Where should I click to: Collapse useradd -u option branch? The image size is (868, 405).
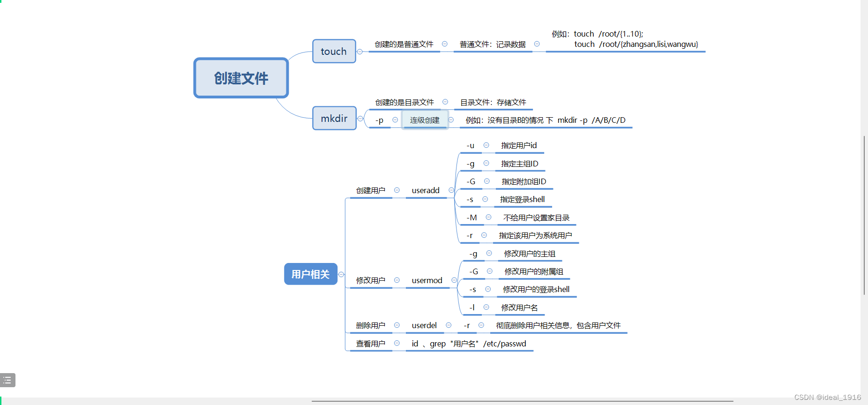486,145
